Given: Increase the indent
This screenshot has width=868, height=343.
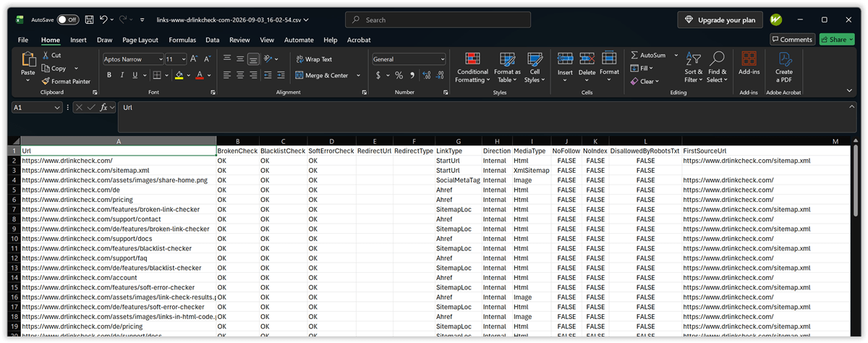Looking at the screenshot, I should pos(280,75).
